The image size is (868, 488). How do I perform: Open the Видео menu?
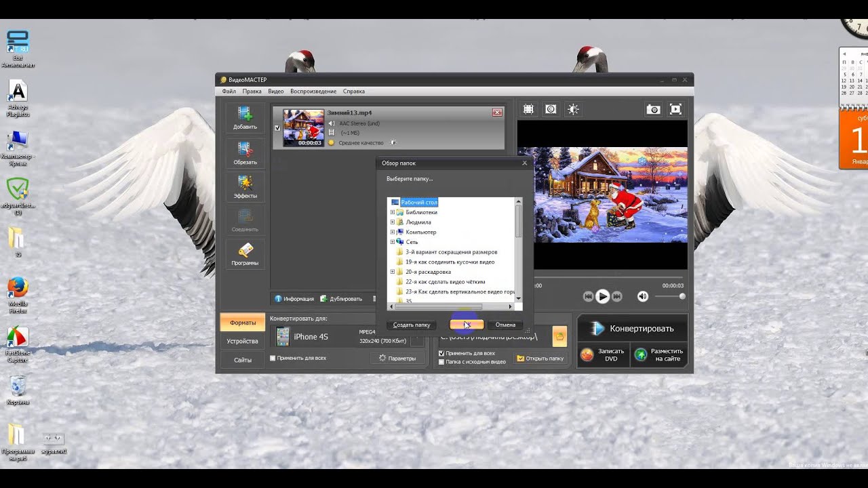276,91
